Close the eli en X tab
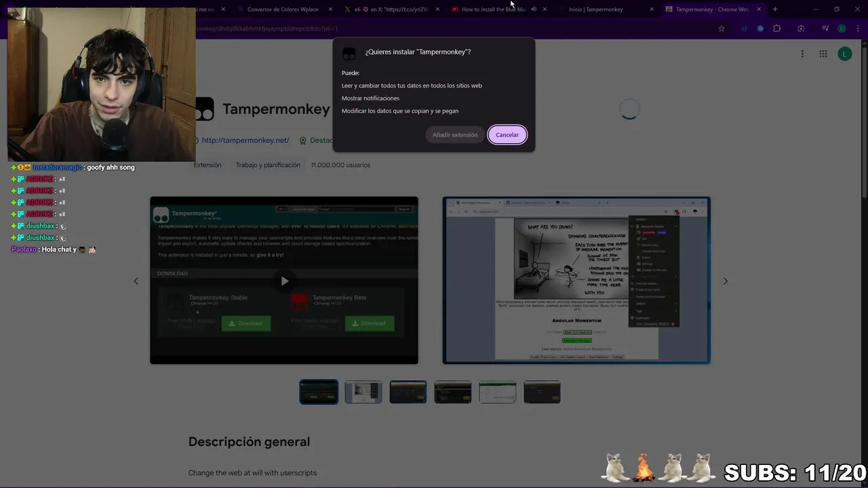The width and height of the screenshot is (868, 488). click(x=437, y=9)
